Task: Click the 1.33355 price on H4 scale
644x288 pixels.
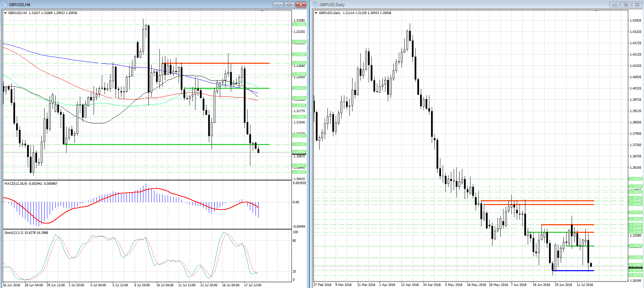Action: pos(299,32)
